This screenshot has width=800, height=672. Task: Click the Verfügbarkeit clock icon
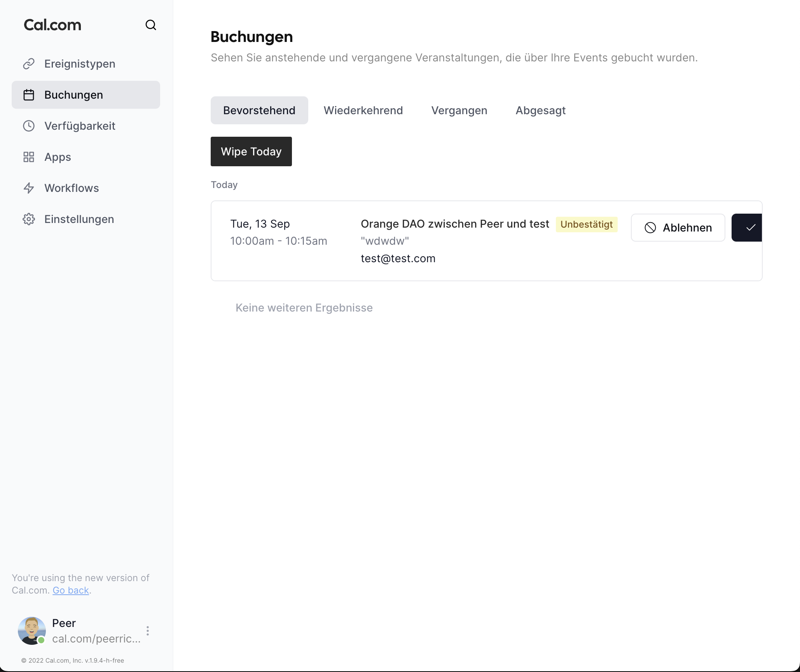coord(29,126)
